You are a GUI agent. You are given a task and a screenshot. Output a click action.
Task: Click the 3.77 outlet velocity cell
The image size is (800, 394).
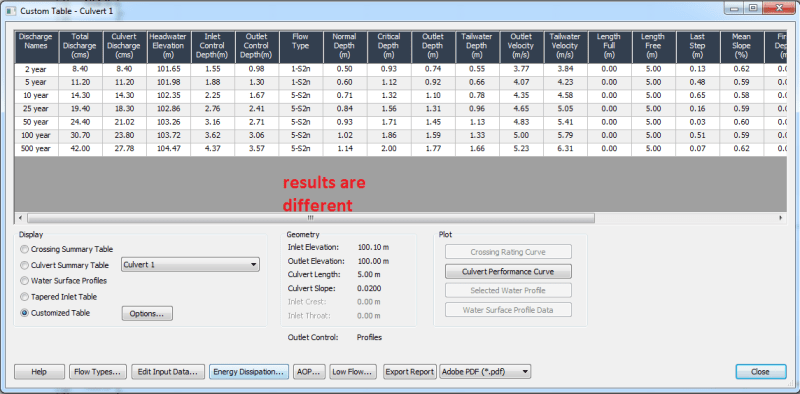(x=521, y=69)
